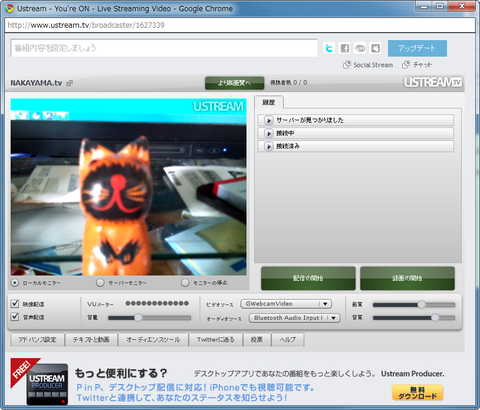Select the モニターの停止 radio button
This screenshot has width=480, height=410.
pos(185,283)
